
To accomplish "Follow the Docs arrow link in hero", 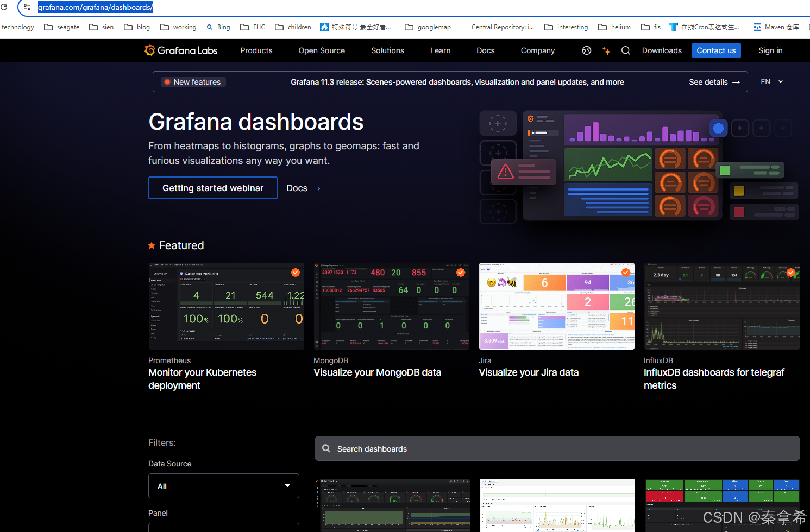I will click(303, 188).
